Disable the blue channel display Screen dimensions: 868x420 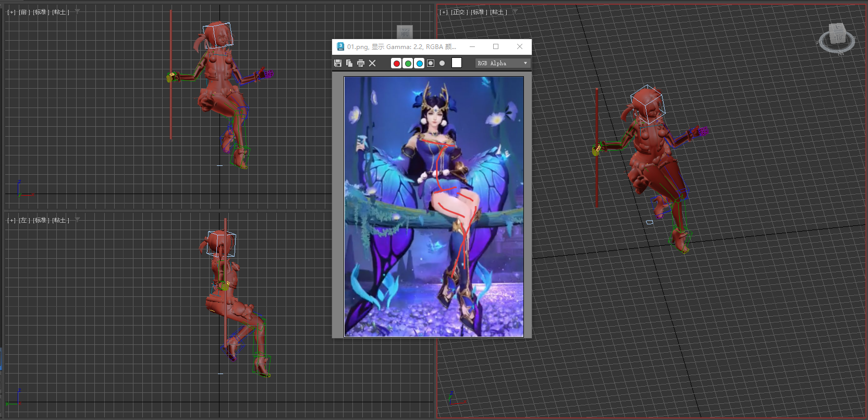(x=419, y=63)
